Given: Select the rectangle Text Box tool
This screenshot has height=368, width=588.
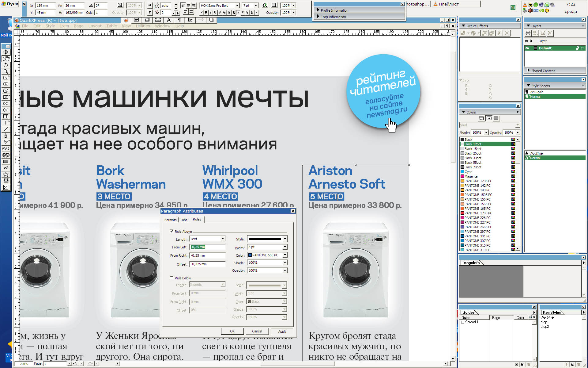Looking at the screenshot, I should 6,78.
